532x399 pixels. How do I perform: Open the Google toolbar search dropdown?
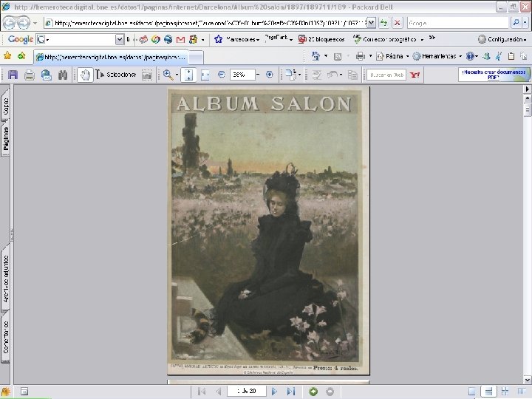(x=120, y=39)
